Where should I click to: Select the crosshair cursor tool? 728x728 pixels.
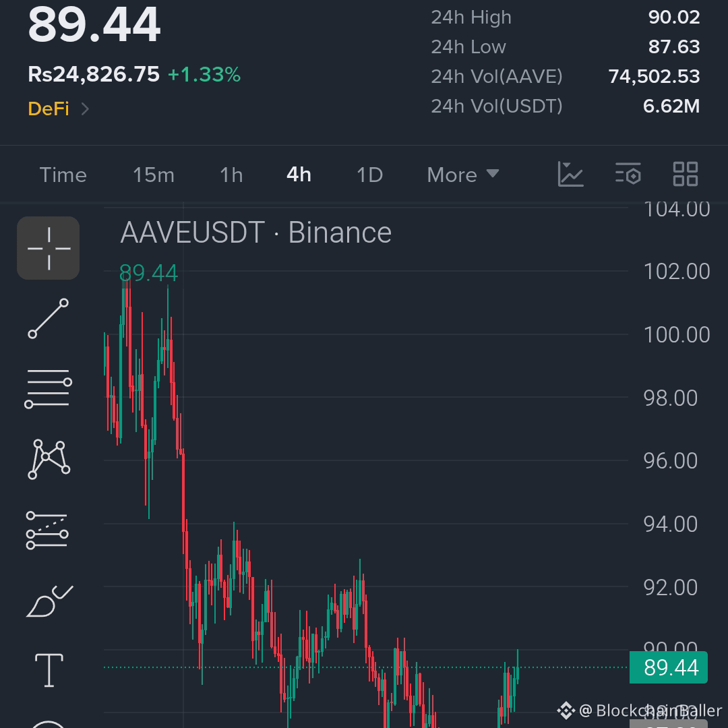pos(49,248)
